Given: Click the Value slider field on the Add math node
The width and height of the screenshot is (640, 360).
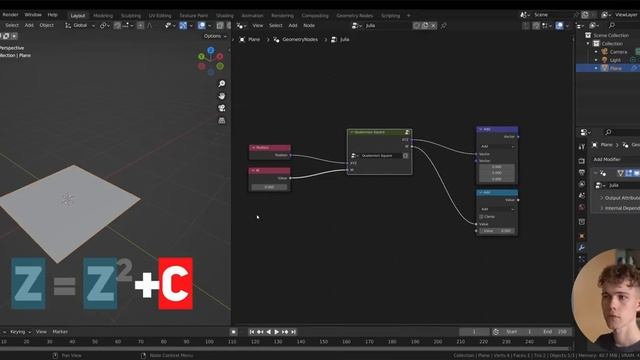Looking at the screenshot, I should click(497, 231).
